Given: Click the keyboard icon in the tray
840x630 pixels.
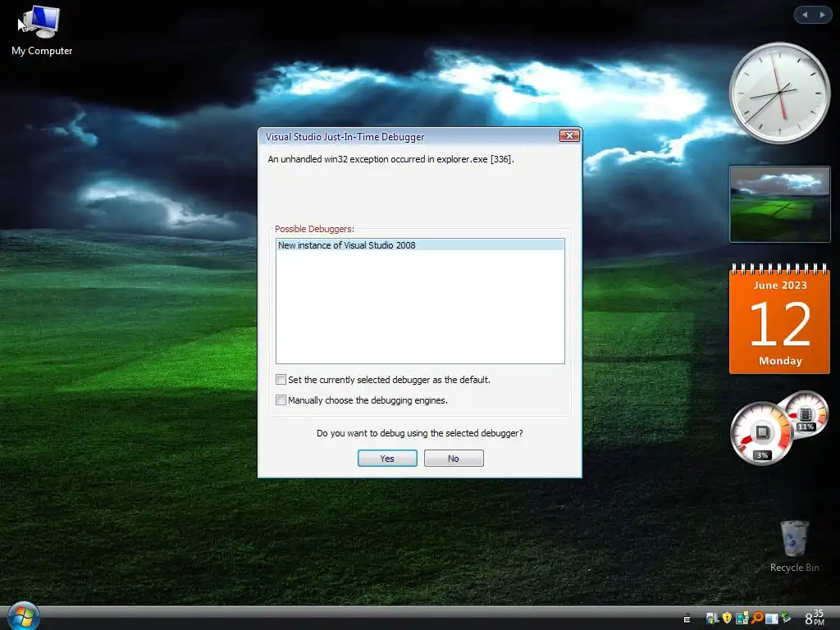Looking at the screenshot, I should click(687, 619).
